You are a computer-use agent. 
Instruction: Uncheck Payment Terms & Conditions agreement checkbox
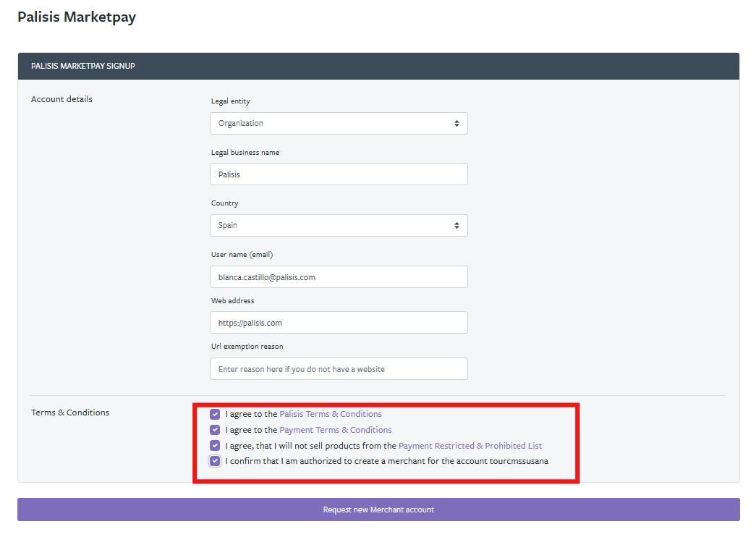pos(215,430)
